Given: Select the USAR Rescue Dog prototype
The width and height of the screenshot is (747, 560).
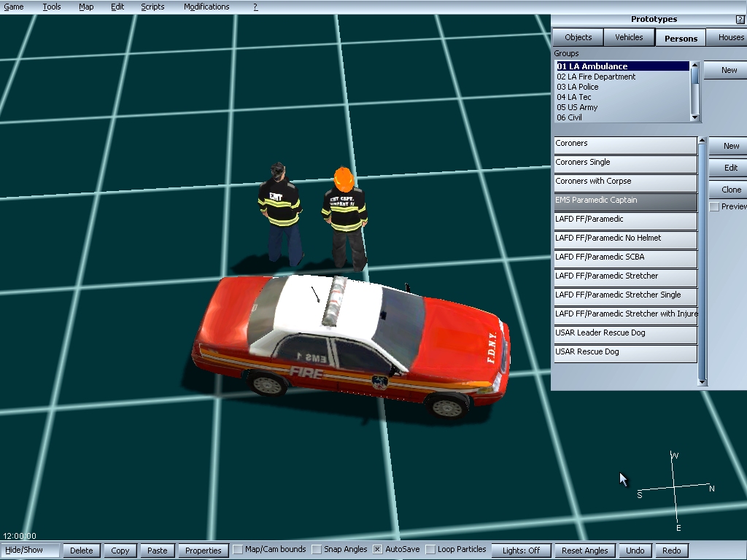Looking at the screenshot, I should pos(625,354).
